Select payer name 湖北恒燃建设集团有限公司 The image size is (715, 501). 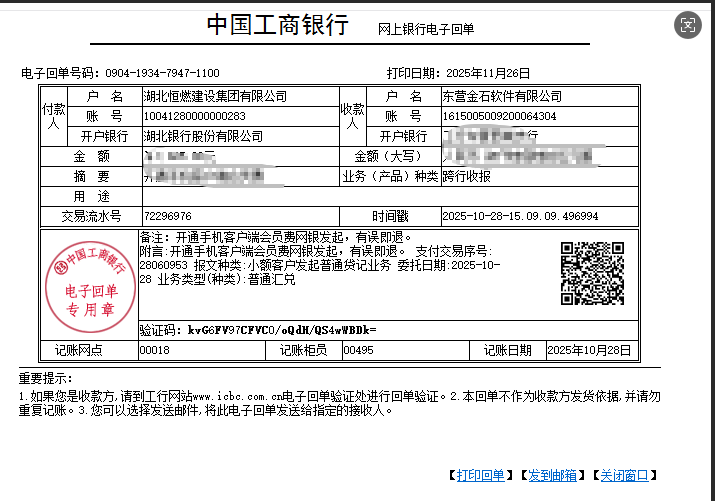click(x=215, y=97)
